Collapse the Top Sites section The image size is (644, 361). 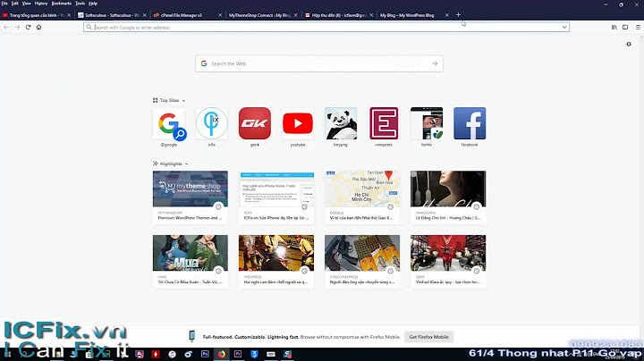tap(183, 100)
